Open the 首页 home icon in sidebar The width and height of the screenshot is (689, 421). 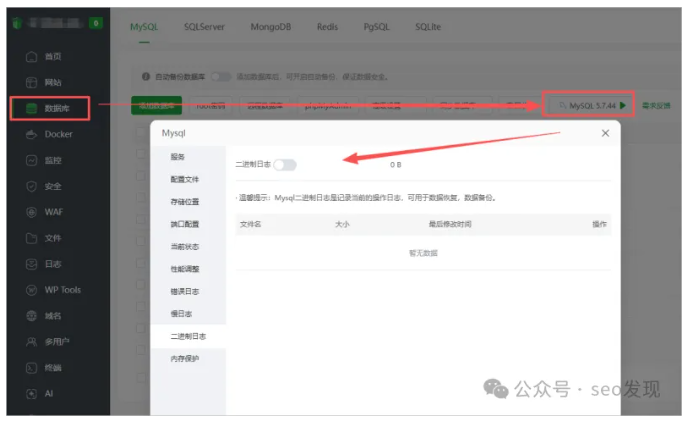[x=32, y=57]
